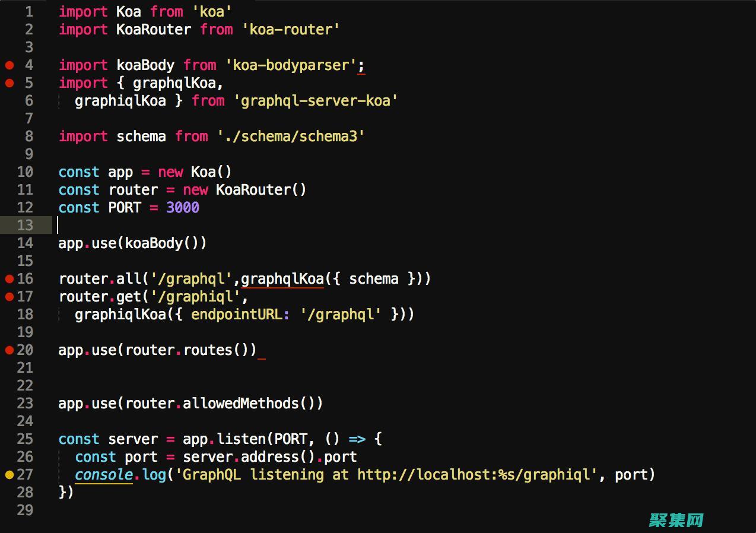The width and height of the screenshot is (756, 533).
Task: Toggle a breakpoint on line number 10
Action: [x=25, y=172]
